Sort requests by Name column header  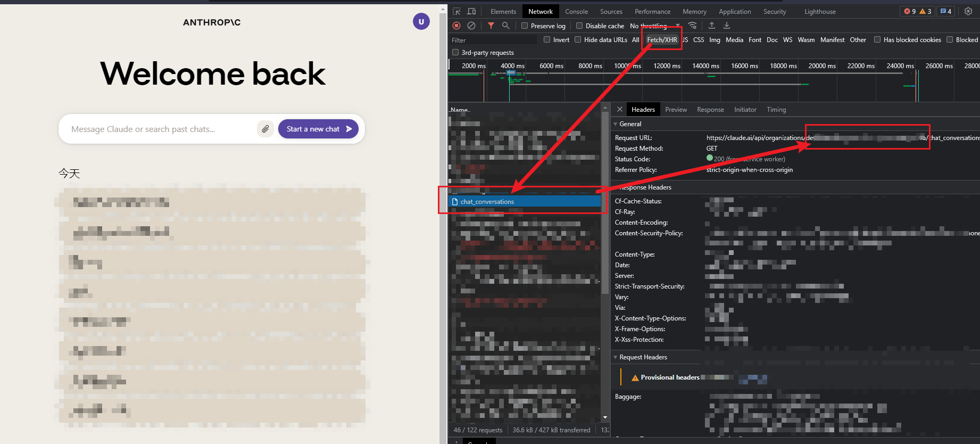point(459,110)
